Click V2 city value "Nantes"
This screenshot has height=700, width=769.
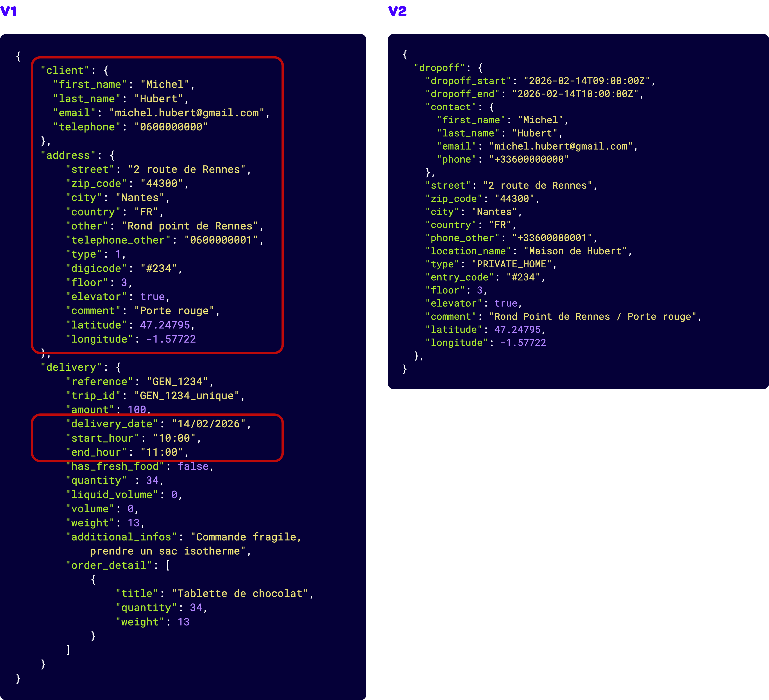pyautogui.click(x=494, y=212)
